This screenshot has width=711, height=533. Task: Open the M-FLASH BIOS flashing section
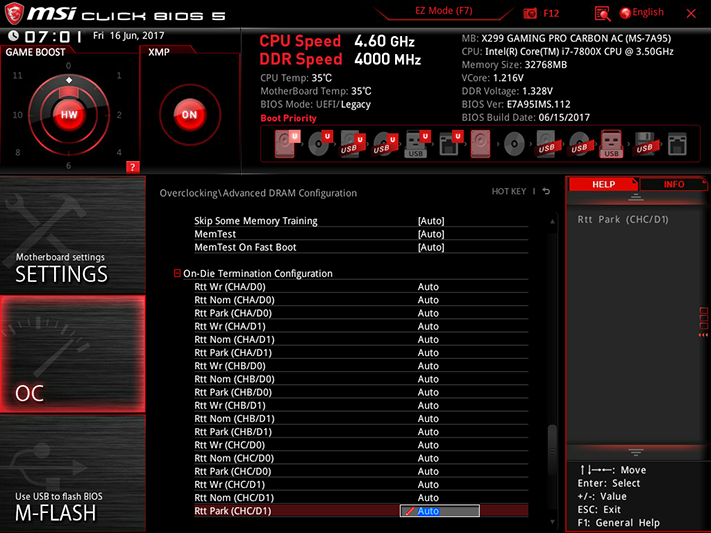tap(73, 473)
